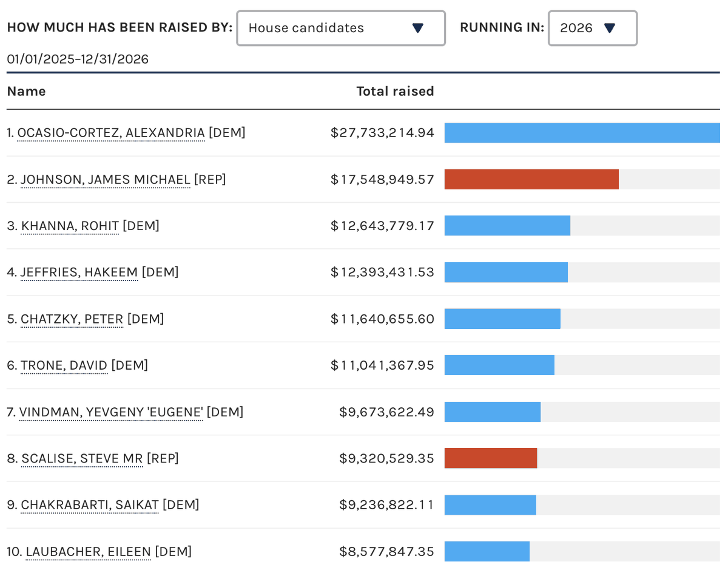Click the 'Running in:' label

pos(502,27)
